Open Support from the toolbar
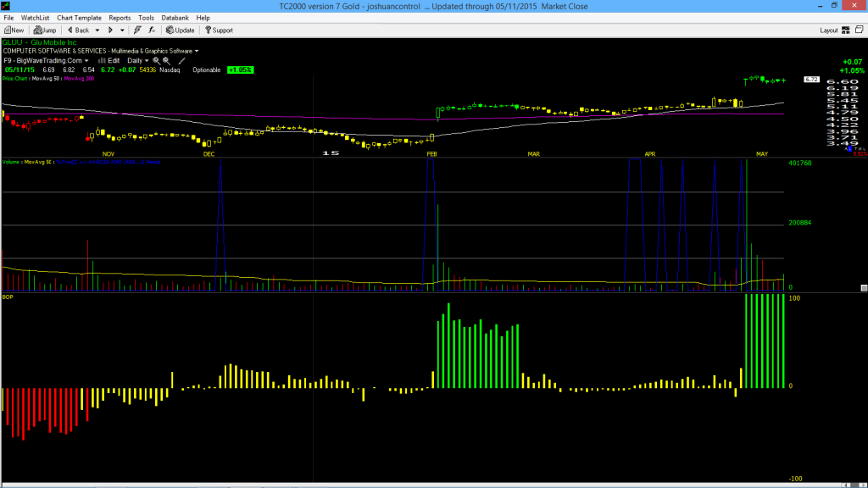The height and width of the screenshot is (488, 868). (x=220, y=30)
